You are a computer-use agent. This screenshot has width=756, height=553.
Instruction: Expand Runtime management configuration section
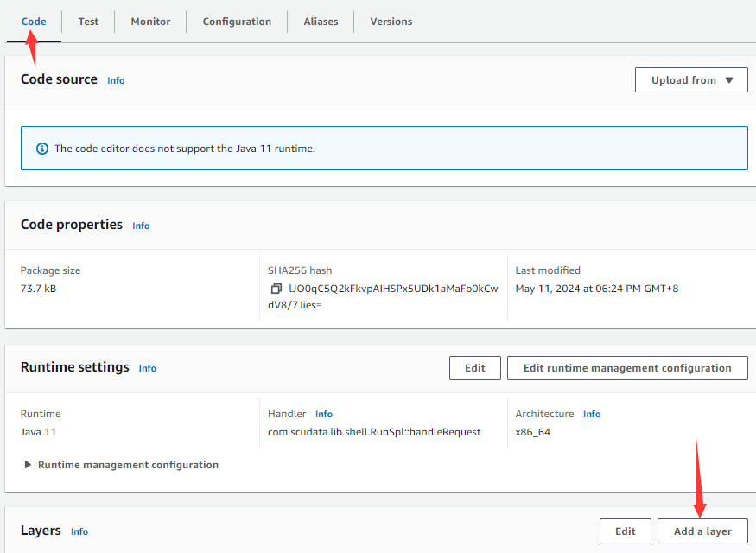tap(29, 465)
